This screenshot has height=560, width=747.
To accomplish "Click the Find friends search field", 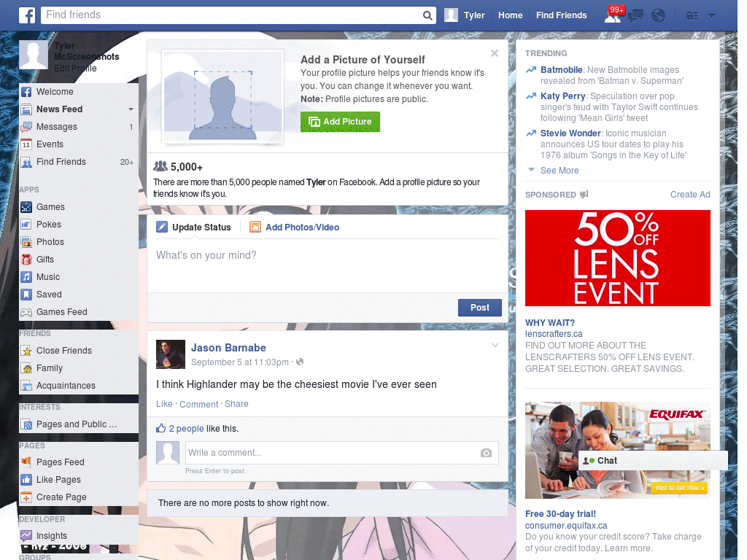I will (x=232, y=15).
